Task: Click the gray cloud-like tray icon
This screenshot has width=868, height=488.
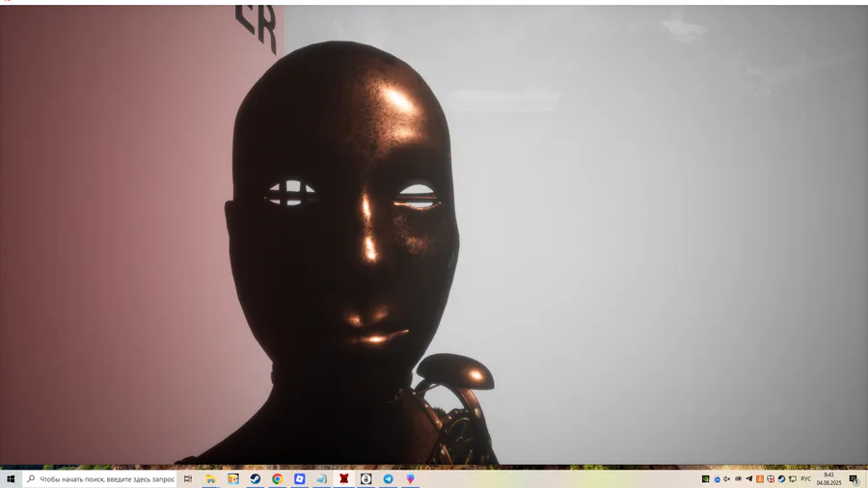Action: point(738,479)
